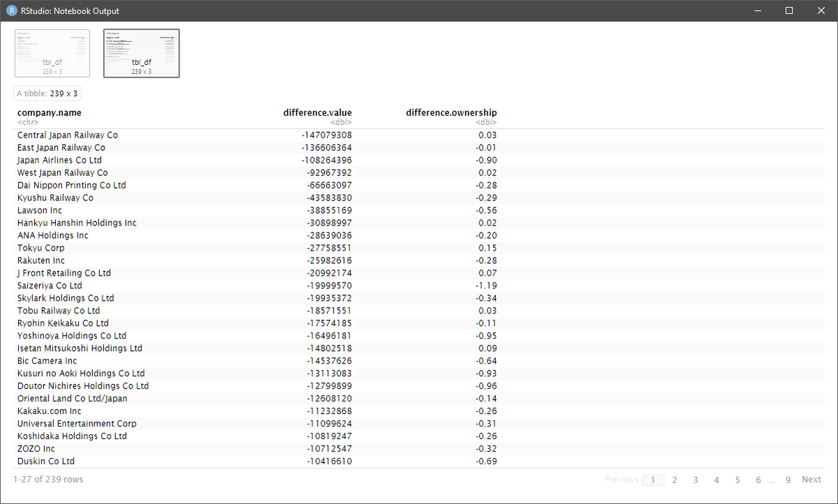Click Dai Nippon Printing Co Ltd

point(72,185)
